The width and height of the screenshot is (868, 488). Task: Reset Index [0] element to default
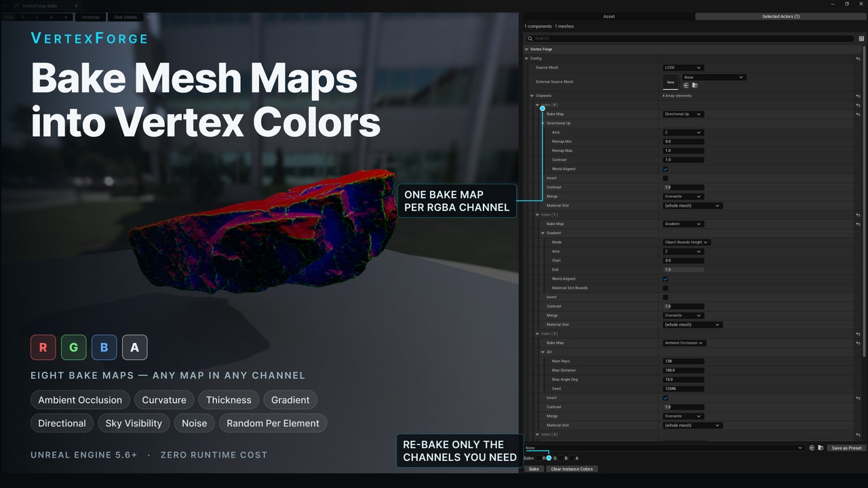pyautogui.click(x=859, y=105)
